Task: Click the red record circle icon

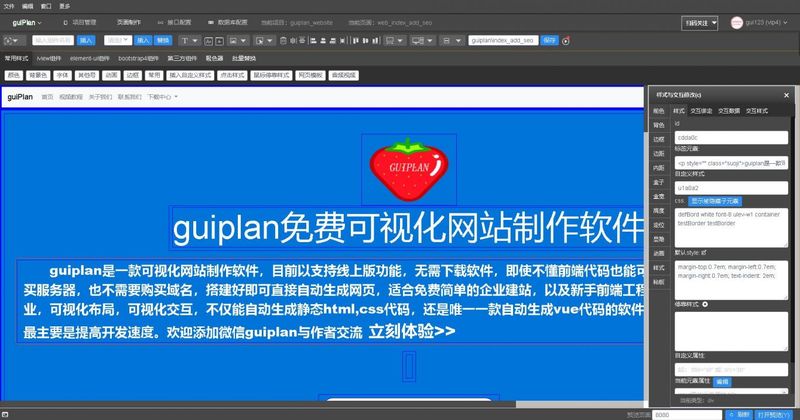Action: coord(565,41)
